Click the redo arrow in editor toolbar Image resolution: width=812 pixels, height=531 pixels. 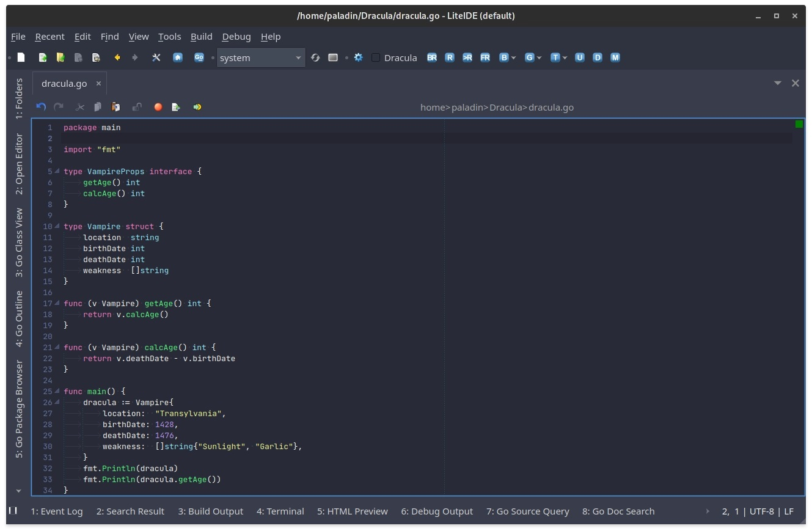(x=59, y=107)
